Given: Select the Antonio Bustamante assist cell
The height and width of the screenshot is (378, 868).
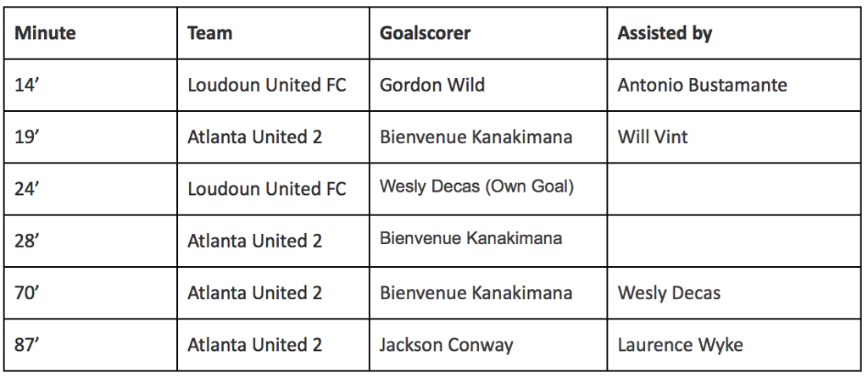Looking at the screenshot, I should [734, 85].
